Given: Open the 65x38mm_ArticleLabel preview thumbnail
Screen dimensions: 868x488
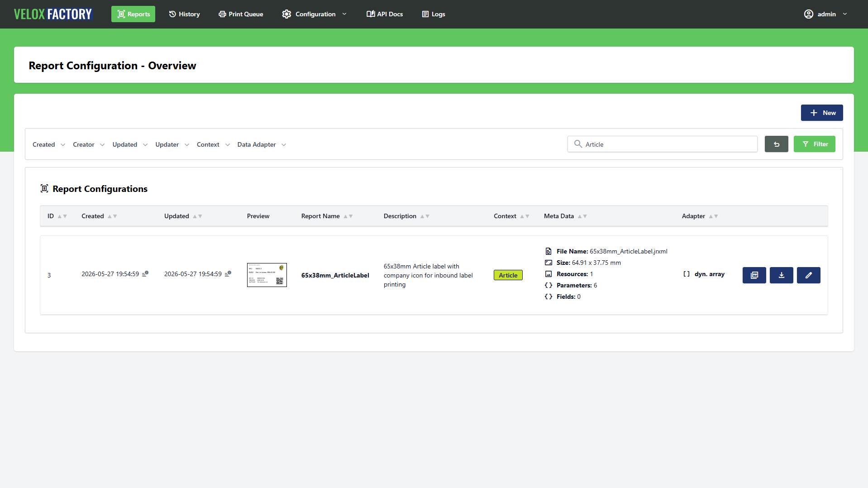Looking at the screenshot, I should tap(267, 275).
